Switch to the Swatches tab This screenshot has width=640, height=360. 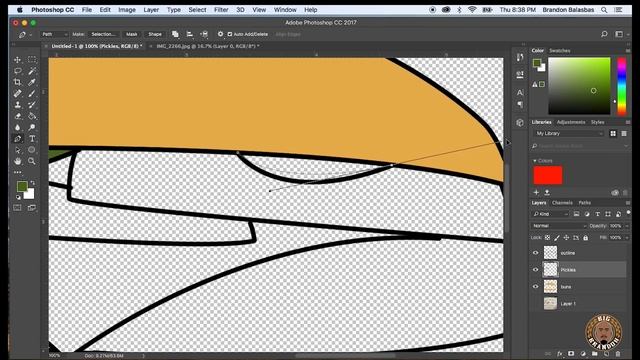pos(559,51)
